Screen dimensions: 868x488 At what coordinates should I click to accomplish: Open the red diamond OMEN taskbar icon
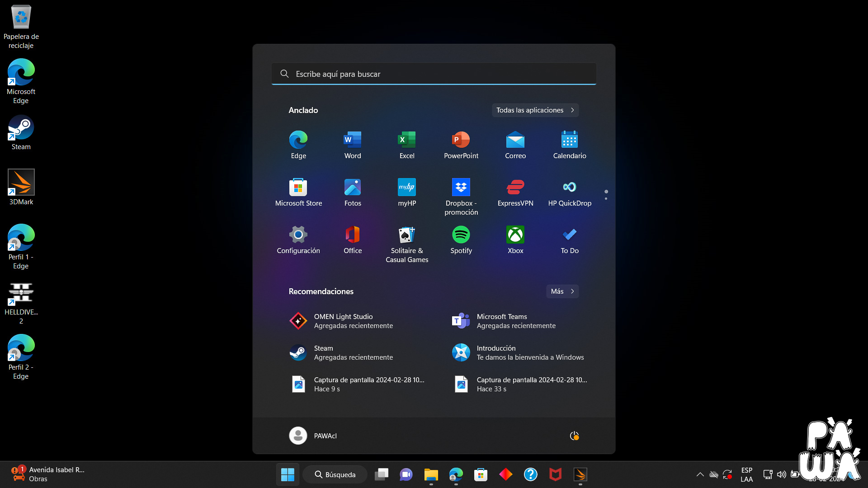506,474
